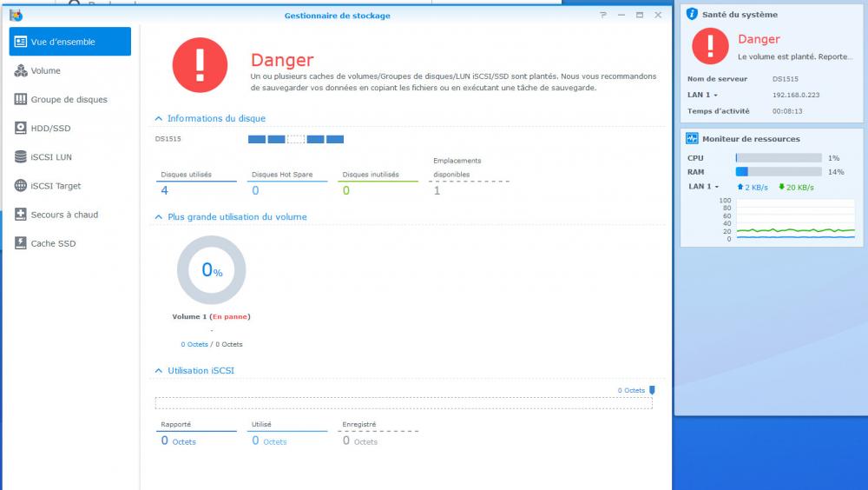Collapse Plus grande utilisation du volume section
Image resolution: width=868 pixels, height=490 pixels.
(x=158, y=217)
